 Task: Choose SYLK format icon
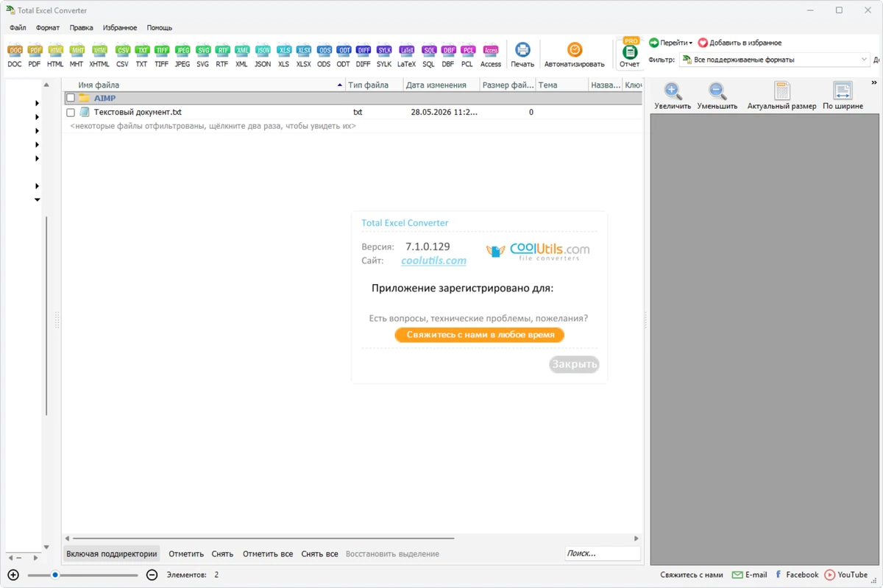[384, 55]
